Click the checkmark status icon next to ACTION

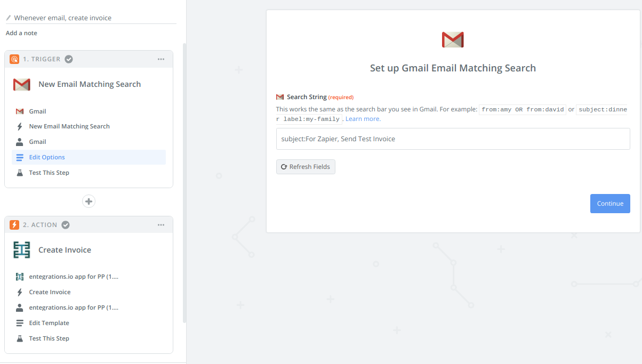click(x=66, y=225)
